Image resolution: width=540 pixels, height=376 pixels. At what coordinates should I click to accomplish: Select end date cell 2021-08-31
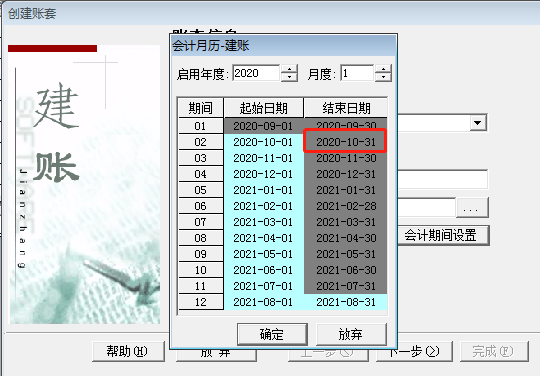tap(345, 302)
